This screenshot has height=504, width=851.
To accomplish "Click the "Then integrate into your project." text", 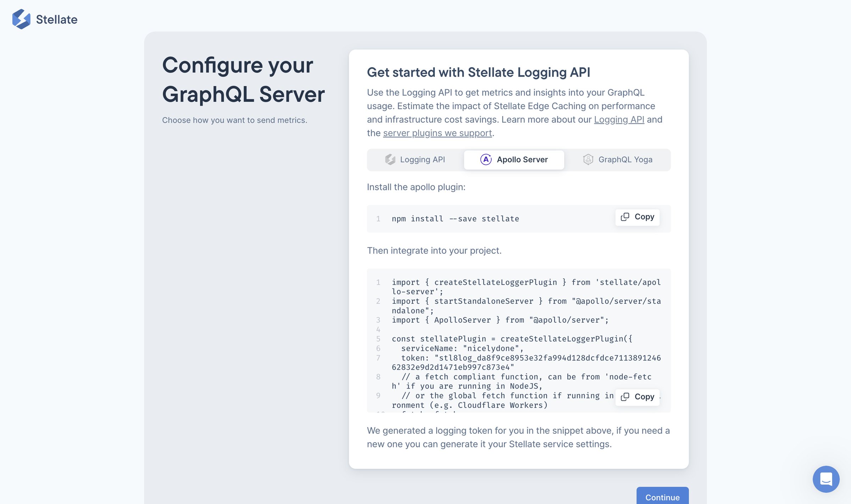I will [434, 251].
